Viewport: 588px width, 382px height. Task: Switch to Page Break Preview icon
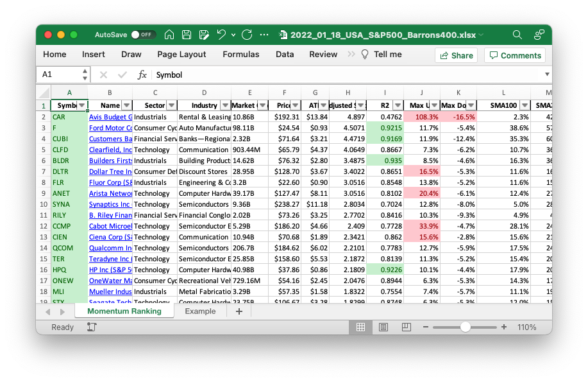(x=406, y=327)
